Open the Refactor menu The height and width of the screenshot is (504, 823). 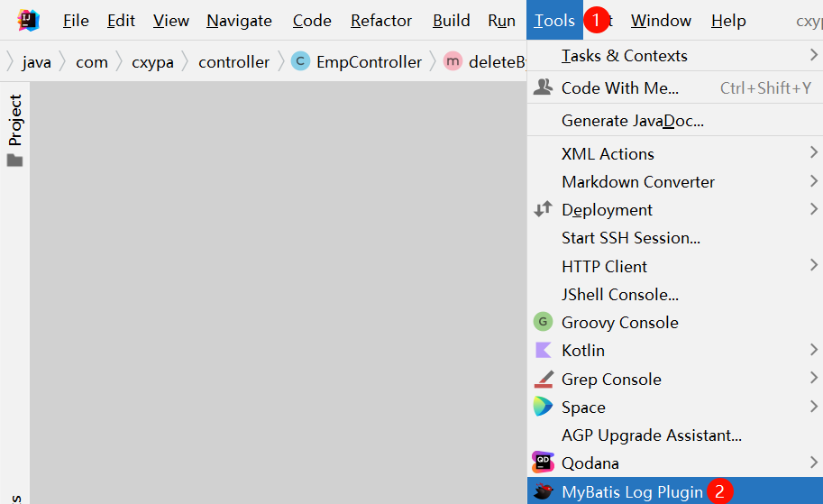point(381,20)
